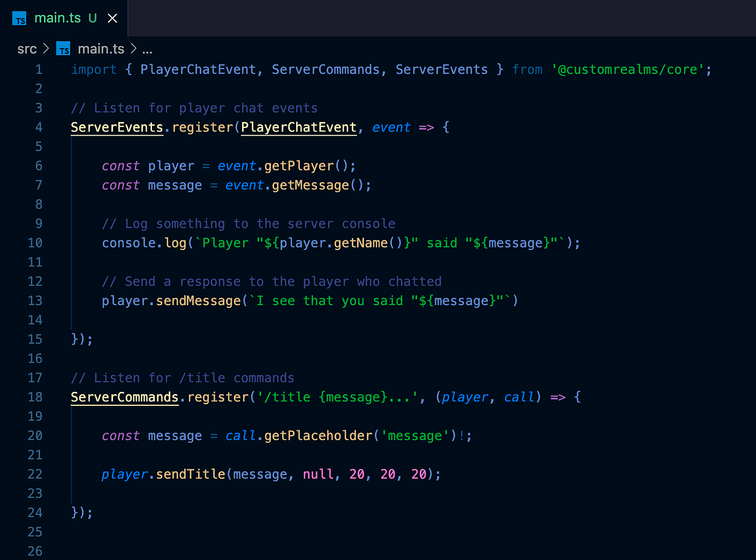This screenshot has width=756, height=560.
Task: Click the U unsaved indicator on the tab
Action: 92,17
